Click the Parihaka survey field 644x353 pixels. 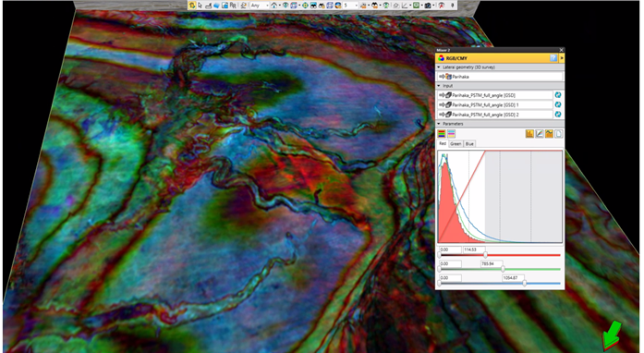(x=500, y=77)
